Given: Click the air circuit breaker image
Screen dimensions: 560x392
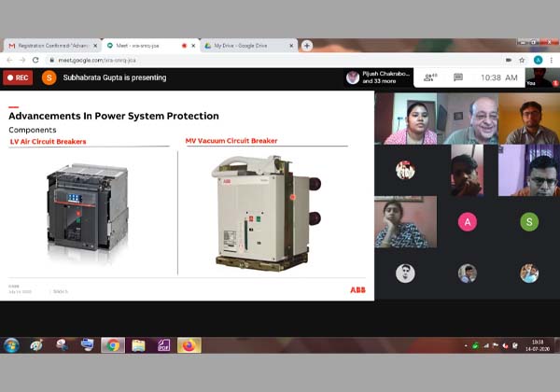Looking at the screenshot, I should pos(88,208).
